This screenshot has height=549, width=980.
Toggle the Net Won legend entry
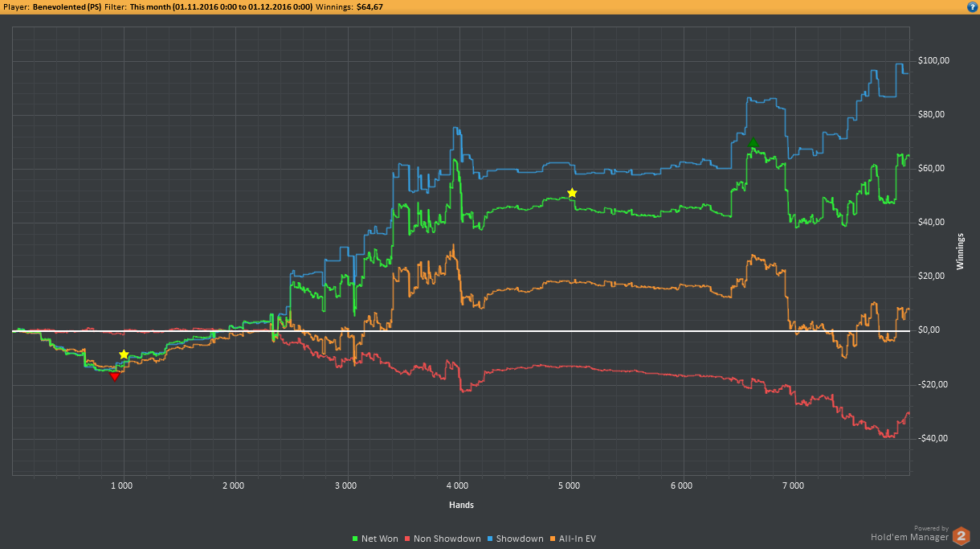pos(375,539)
